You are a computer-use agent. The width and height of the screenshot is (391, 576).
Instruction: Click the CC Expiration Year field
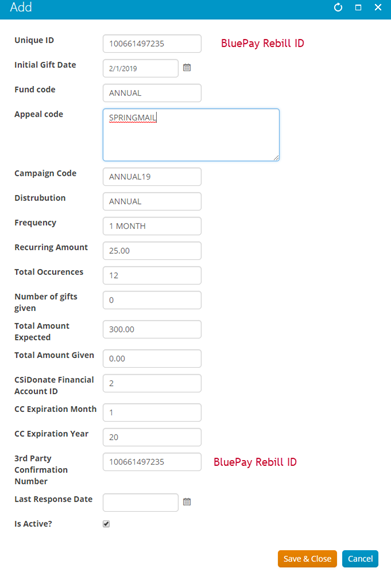[152, 437]
